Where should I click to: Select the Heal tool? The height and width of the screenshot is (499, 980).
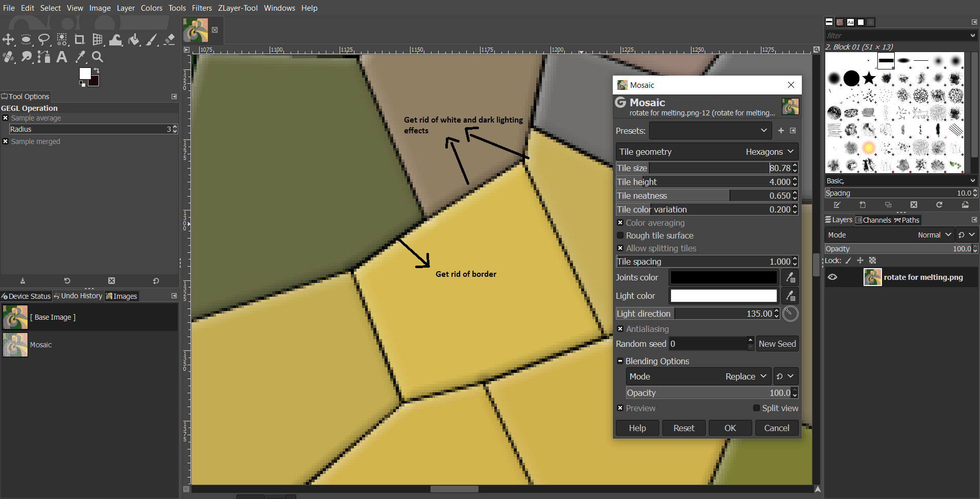click(8, 57)
